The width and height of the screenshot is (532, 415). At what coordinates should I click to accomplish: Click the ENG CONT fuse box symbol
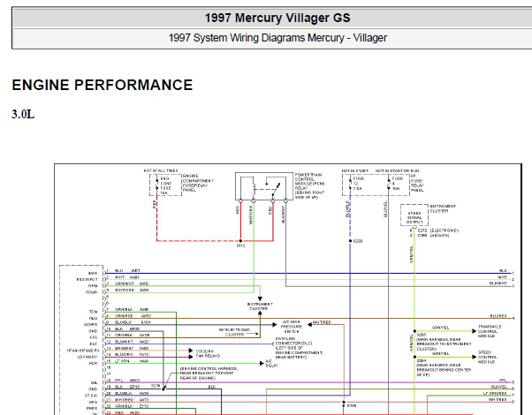165,185
